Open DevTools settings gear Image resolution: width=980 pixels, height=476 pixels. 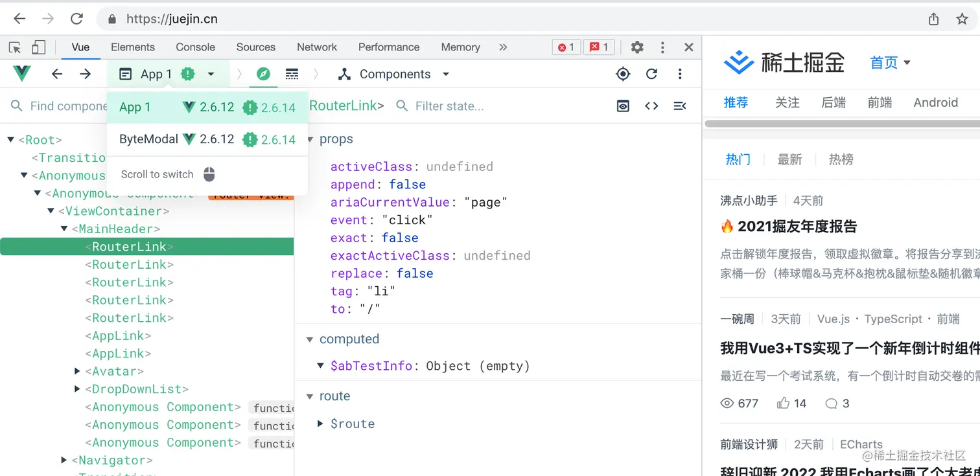[x=637, y=47]
